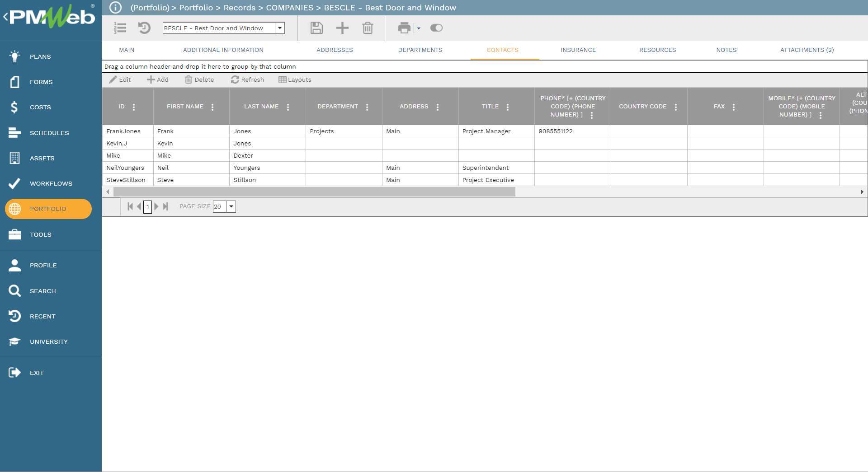This screenshot has width=868, height=472.
Task: Click the Edit button in grid toolbar
Action: [x=120, y=79]
